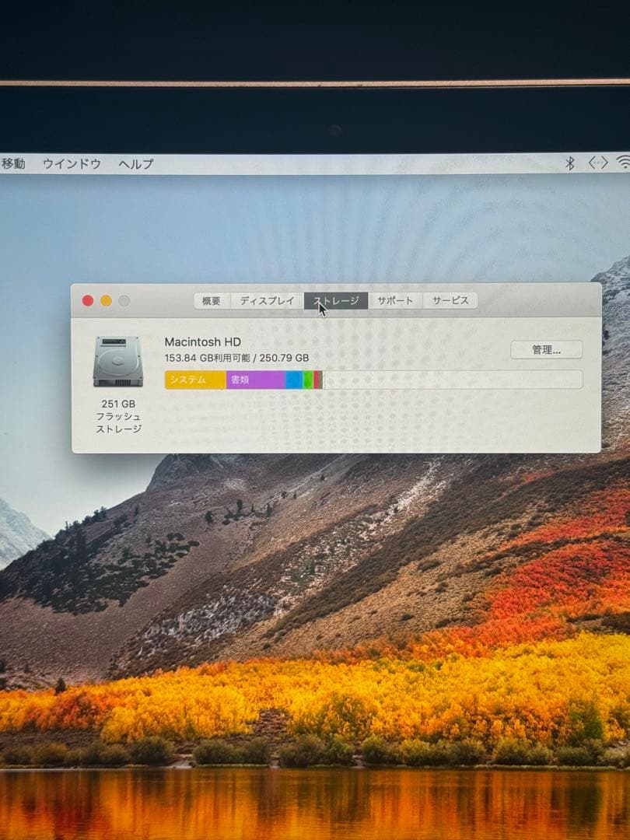Click the green segment in the storage bar
The height and width of the screenshot is (840, 630).
click(x=310, y=380)
